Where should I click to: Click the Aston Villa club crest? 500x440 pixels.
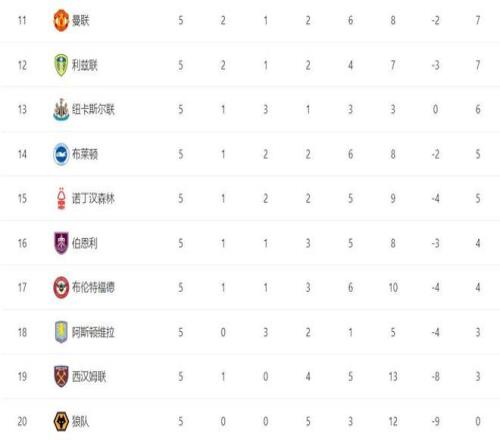tap(61, 332)
